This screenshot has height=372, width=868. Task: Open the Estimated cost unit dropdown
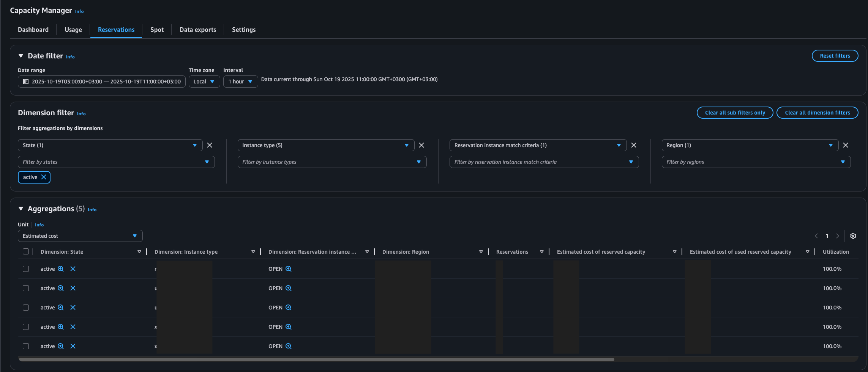(x=80, y=236)
